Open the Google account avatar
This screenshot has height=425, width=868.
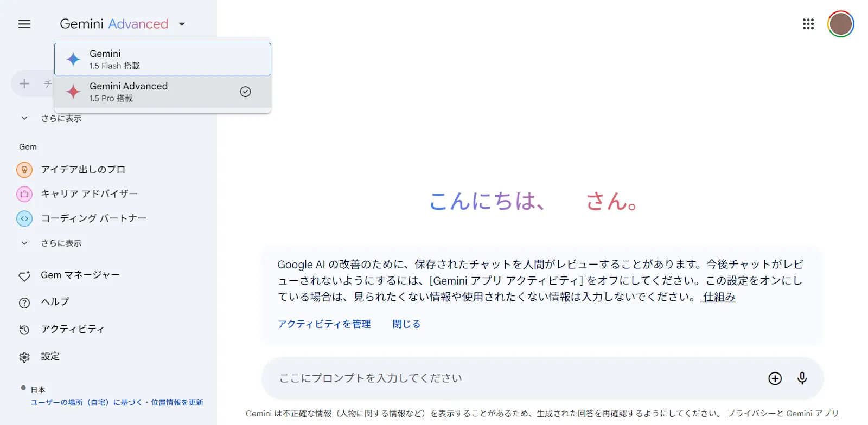pyautogui.click(x=841, y=24)
